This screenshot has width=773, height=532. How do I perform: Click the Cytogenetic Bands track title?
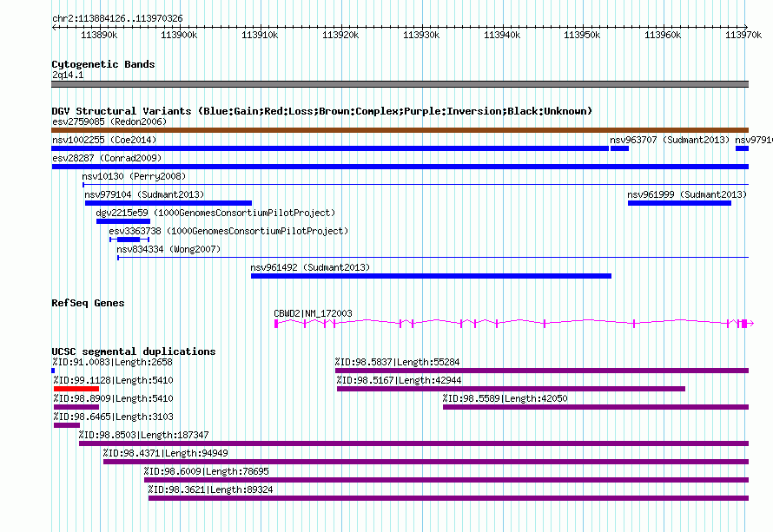click(103, 64)
